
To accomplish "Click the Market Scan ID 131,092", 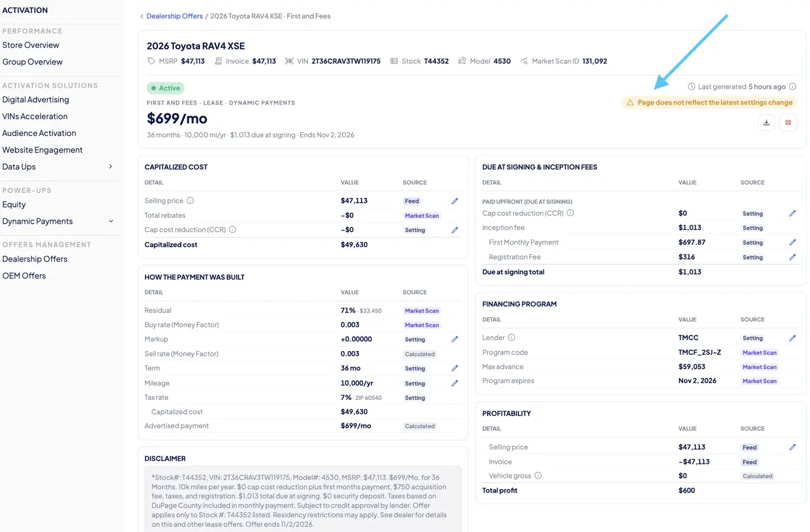I will coord(595,61).
